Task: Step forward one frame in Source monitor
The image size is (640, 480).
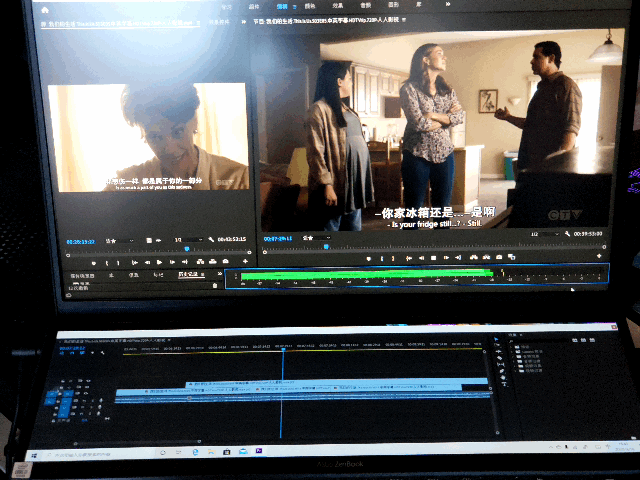Action: point(172,262)
